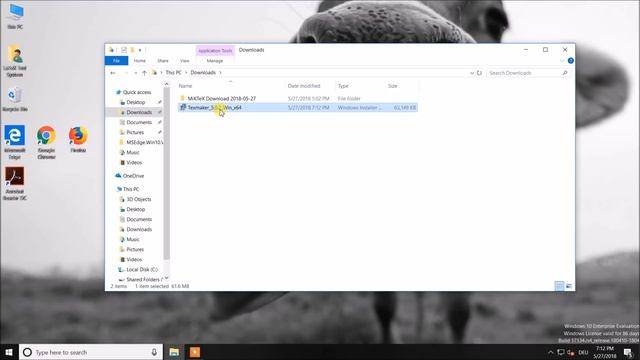
Task: Sort by the Type column header
Action: (343, 86)
